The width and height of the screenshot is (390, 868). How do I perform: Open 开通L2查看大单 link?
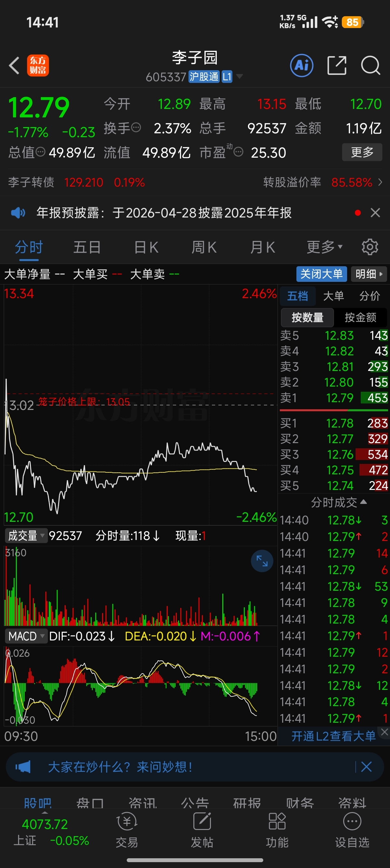(333, 736)
